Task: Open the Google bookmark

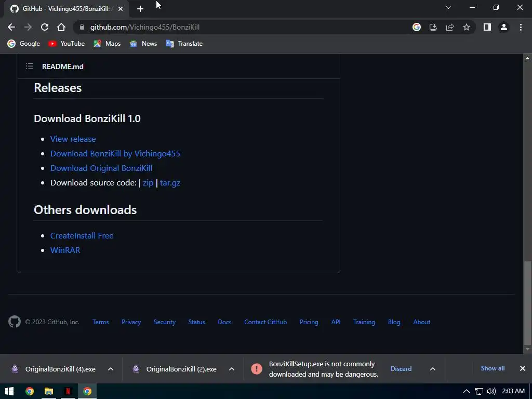Action: pyautogui.click(x=24, y=44)
